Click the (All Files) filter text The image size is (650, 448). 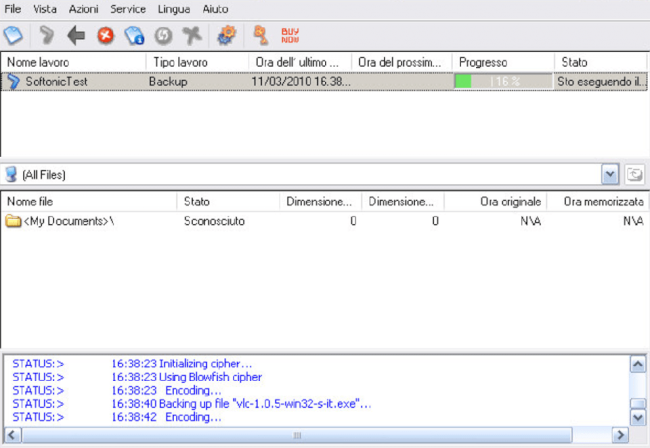pos(44,175)
